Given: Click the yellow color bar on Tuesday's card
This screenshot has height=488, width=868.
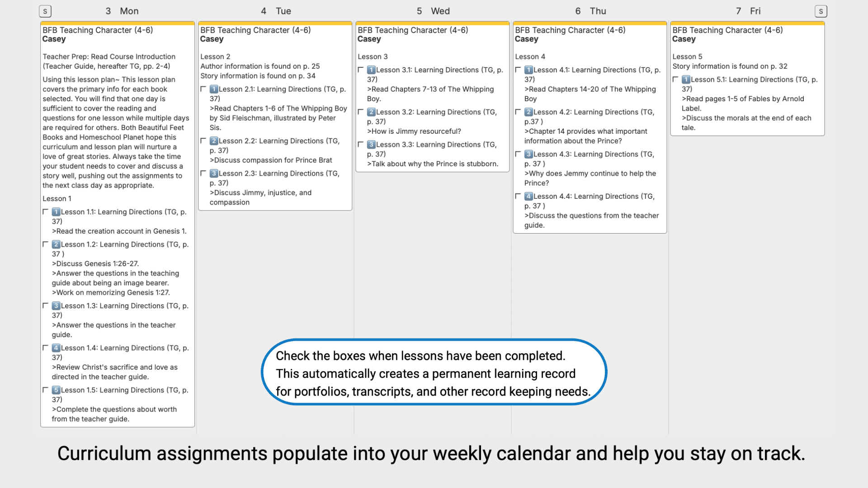Looking at the screenshot, I should pyautogui.click(x=275, y=23).
